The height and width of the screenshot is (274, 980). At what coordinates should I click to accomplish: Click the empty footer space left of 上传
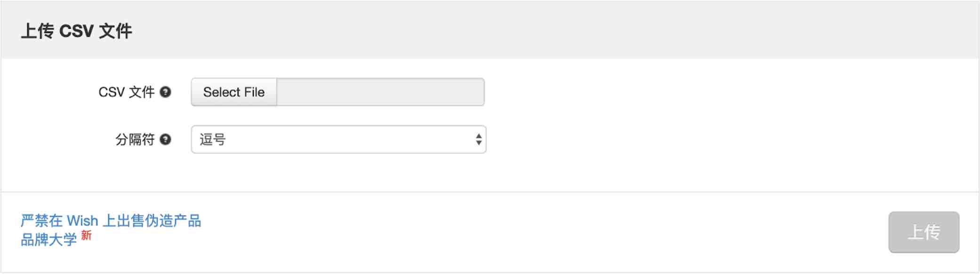pyautogui.click(x=565, y=232)
